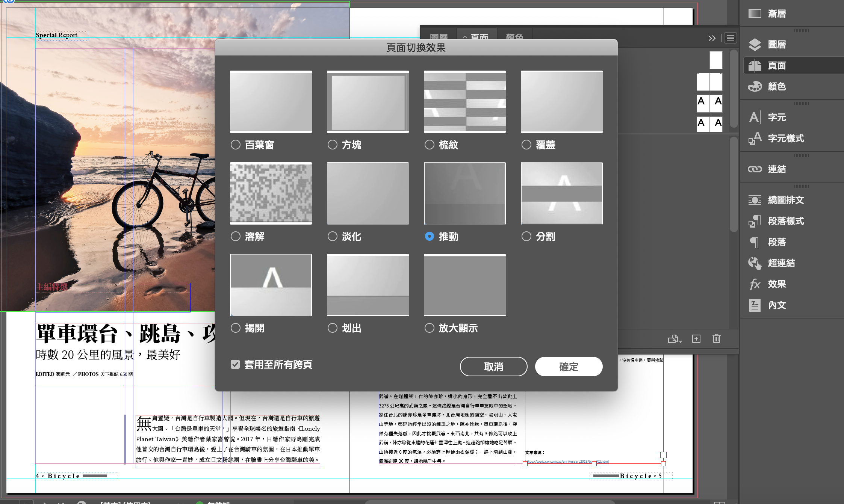Viewport: 844px width, 504px height.
Task: Open the 繞圖排文 text wrap panel icon
Action: coord(755,200)
